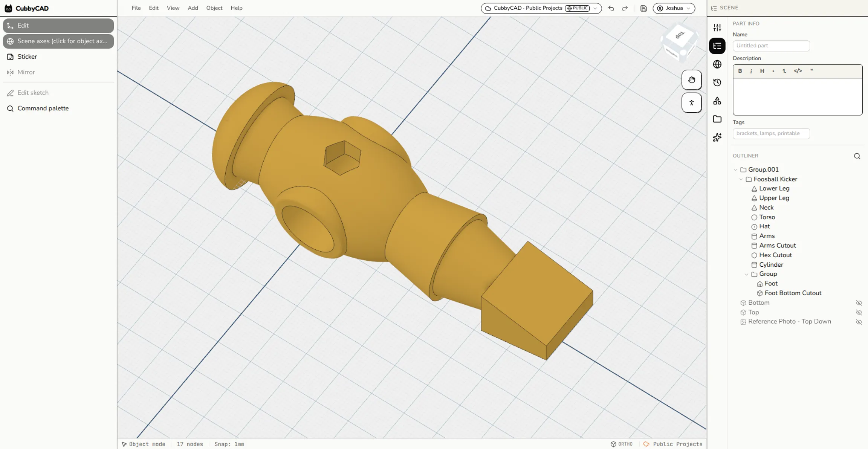Click the Mirror tool button
Viewport: 868px width, 449px height.
(58, 72)
